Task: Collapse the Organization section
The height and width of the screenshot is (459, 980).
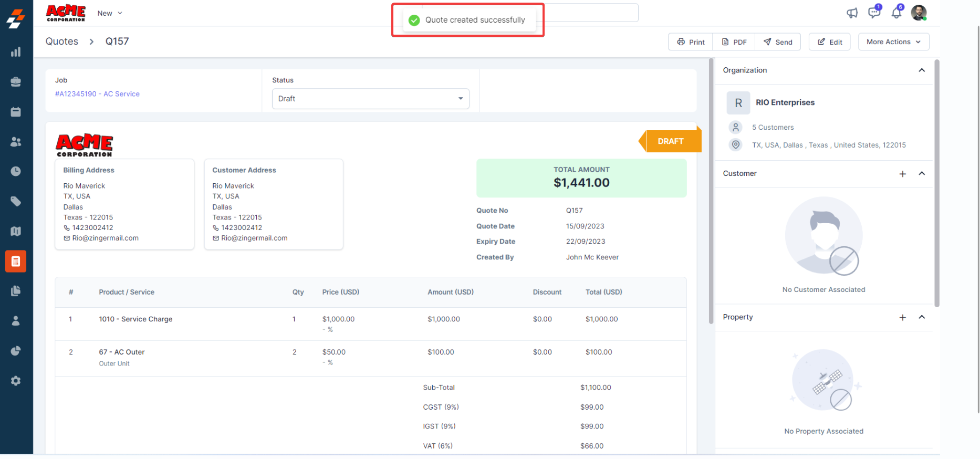Action: click(x=922, y=70)
